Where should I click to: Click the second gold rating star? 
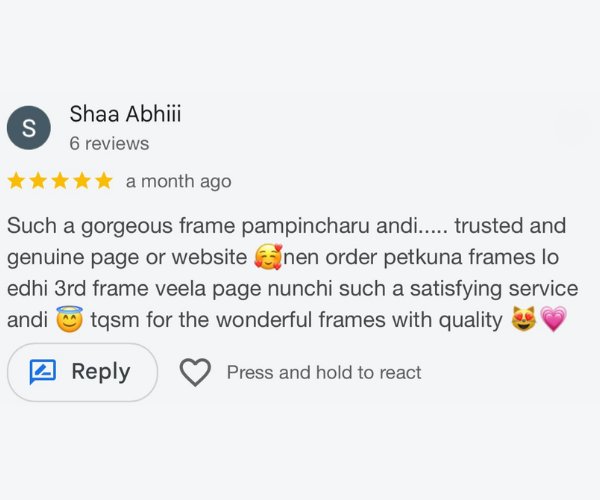coord(39,181)
